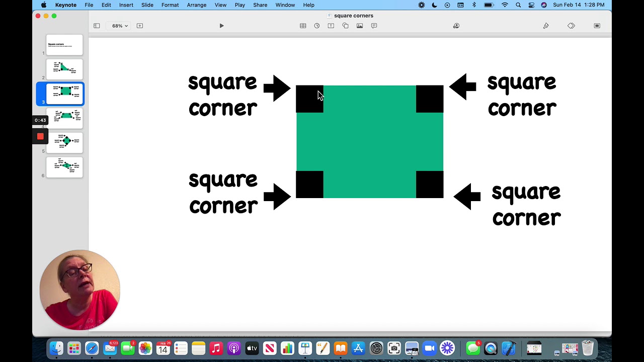Select the bottom-right black square
The height and width of the screenshot is (362, 644).
(430, 185)
